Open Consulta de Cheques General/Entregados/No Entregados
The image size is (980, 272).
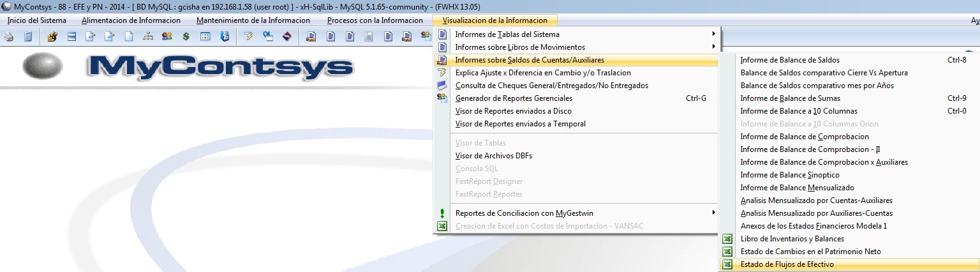point(577,86)
